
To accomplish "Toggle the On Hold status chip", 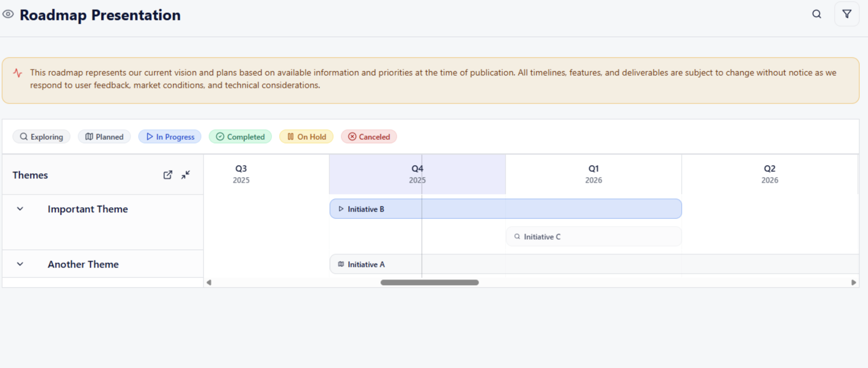I will click(306, 137).
